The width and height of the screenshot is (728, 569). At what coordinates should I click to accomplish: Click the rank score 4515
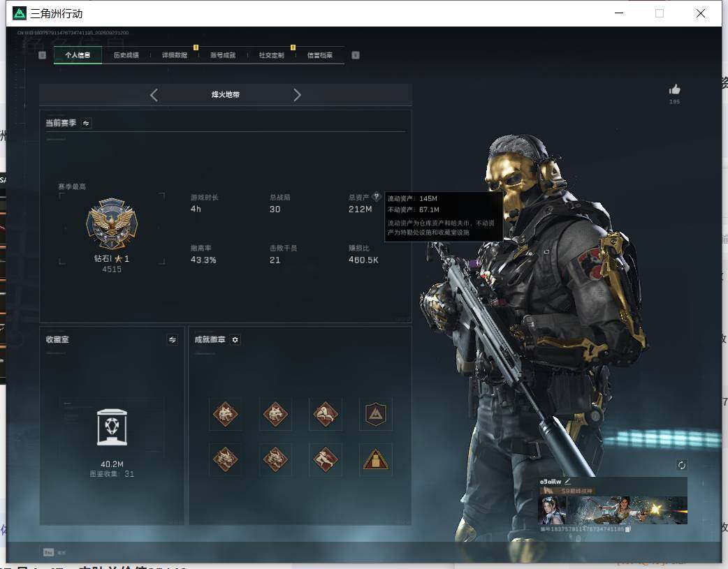(112, 269)
